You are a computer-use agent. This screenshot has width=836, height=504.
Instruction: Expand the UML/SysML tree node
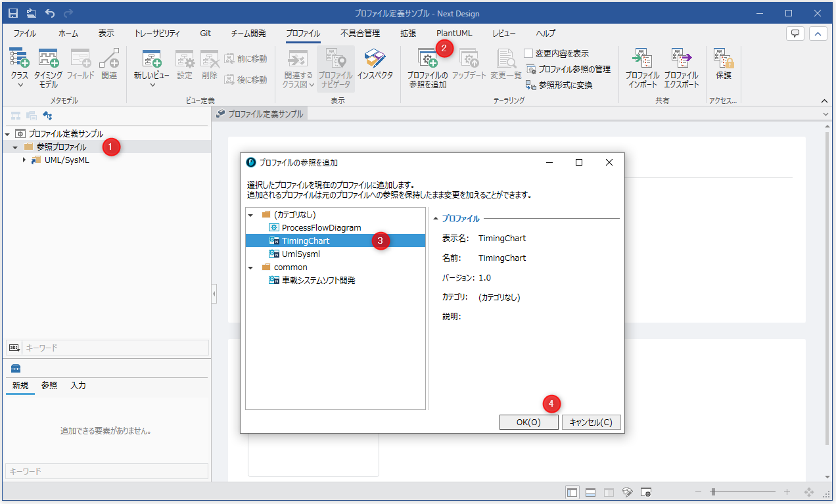pos(24,160)
